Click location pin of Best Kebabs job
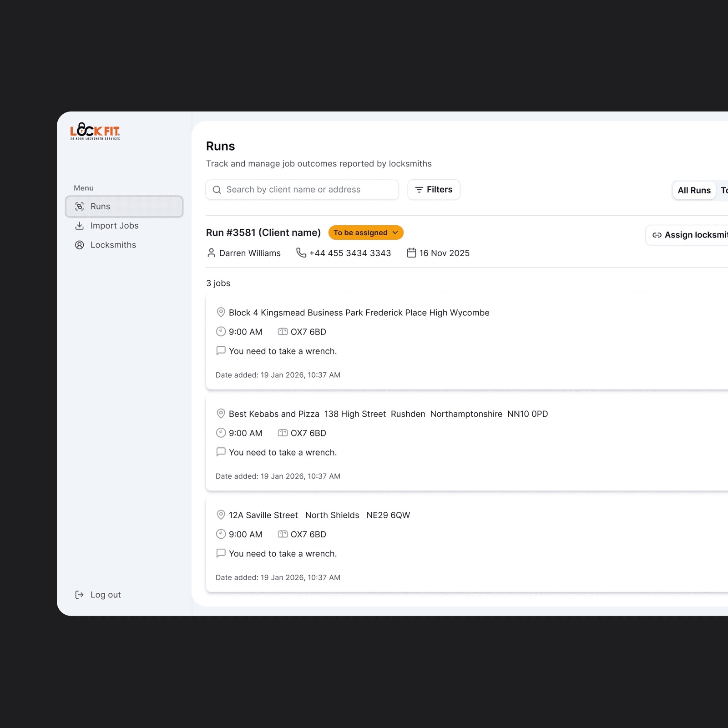This screenshot has width=728, height=728. point(221,414)
